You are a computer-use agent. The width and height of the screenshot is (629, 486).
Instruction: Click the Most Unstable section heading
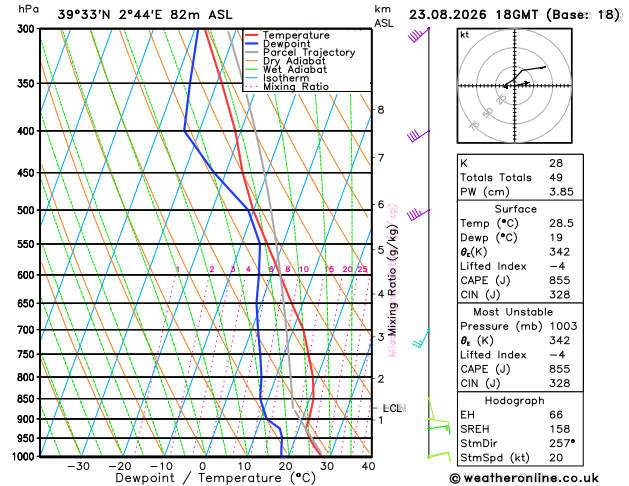pos(513,312)
